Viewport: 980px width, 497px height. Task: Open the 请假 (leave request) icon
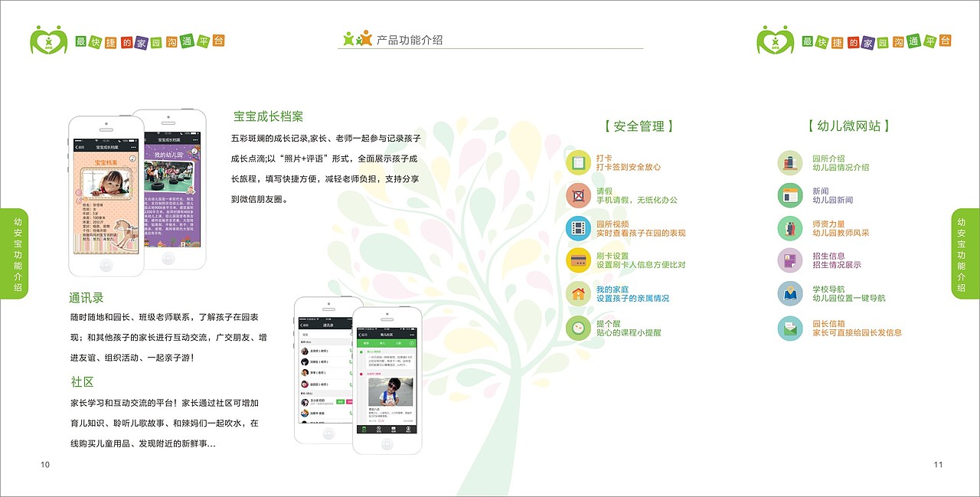click(579, 195)
